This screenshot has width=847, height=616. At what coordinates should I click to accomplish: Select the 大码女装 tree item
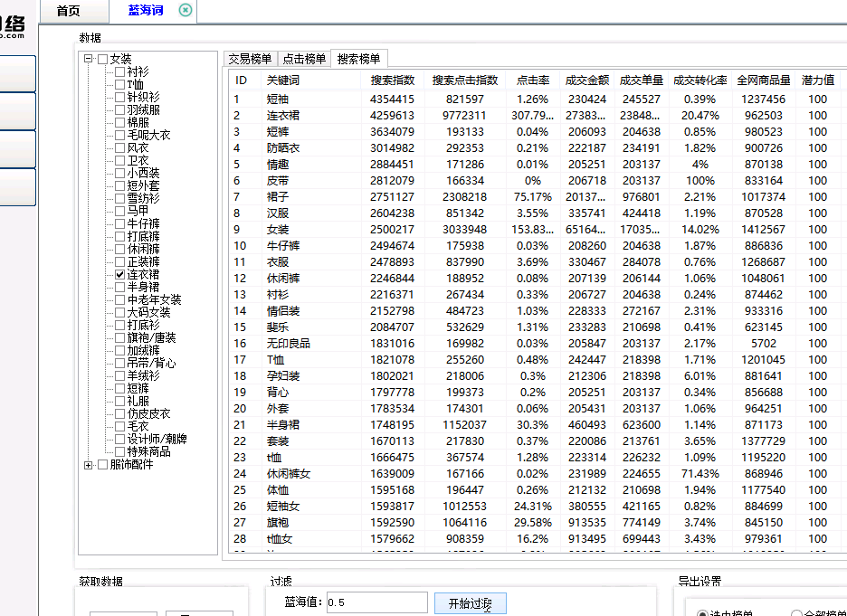pyautogui.click(x=148, y=312)
